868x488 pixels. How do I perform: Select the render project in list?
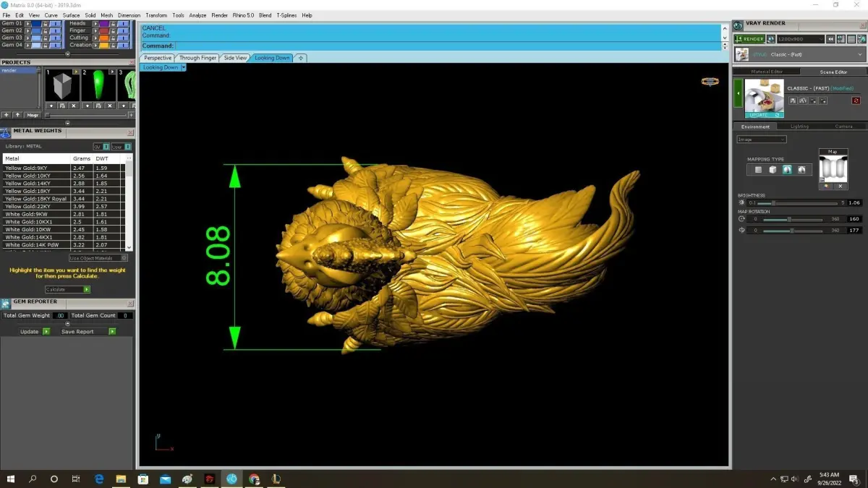[x=18, y=70]
